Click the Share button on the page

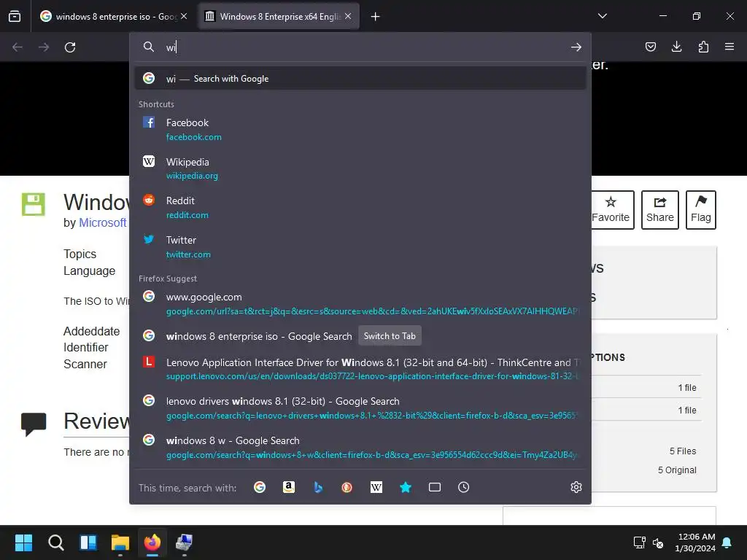click(x=659, y=210)
